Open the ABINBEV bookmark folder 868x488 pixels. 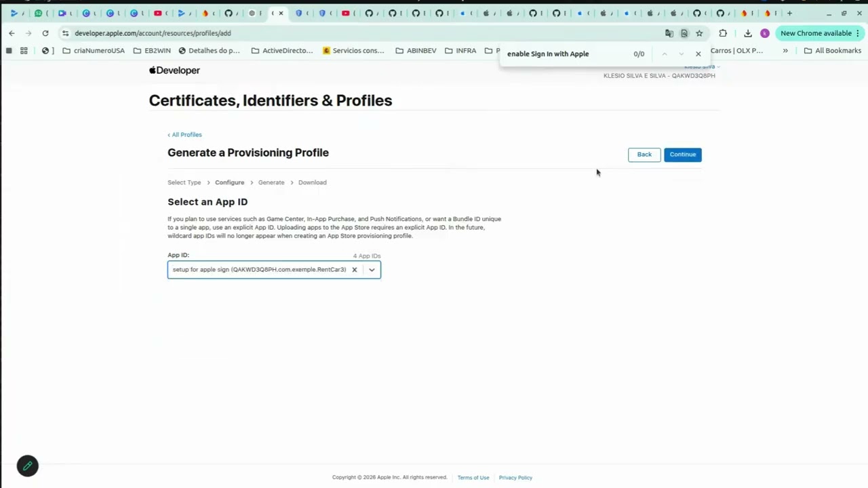[x=416, y=51]
